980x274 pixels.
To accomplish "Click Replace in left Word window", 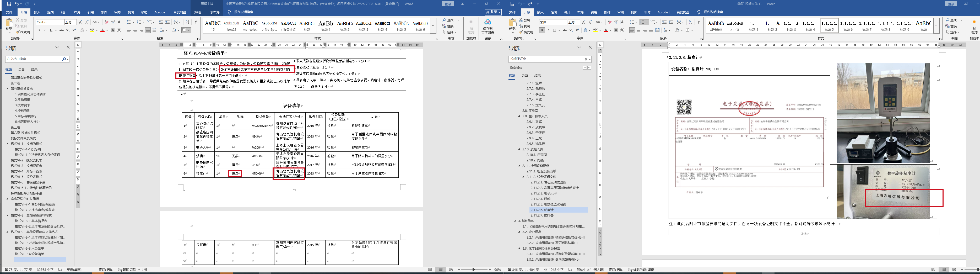I will pyautogui.click(x=448, y=26).
